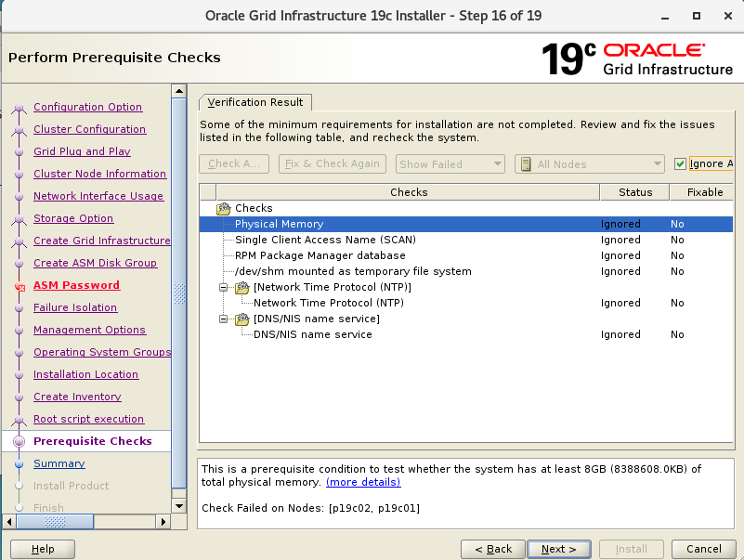The width and height of the screenshot is (744, 560).
Task: Select the Network Time Protocol (NTP) child row
Action: point(466,304)
